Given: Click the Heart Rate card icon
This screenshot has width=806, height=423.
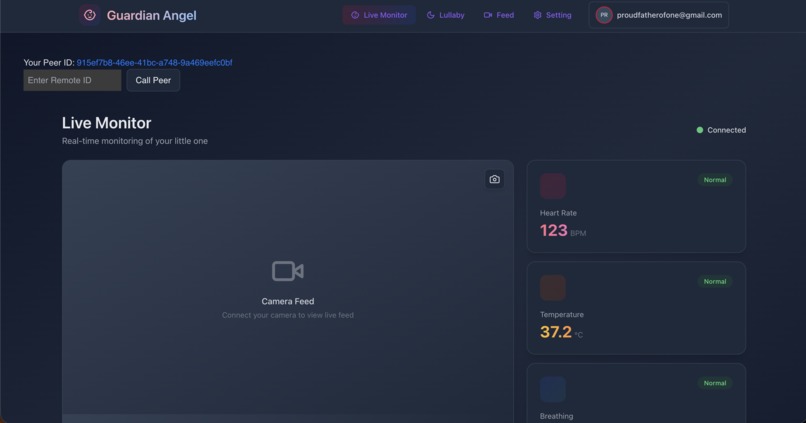Looking at the screenshot, I should coord(553,186).
